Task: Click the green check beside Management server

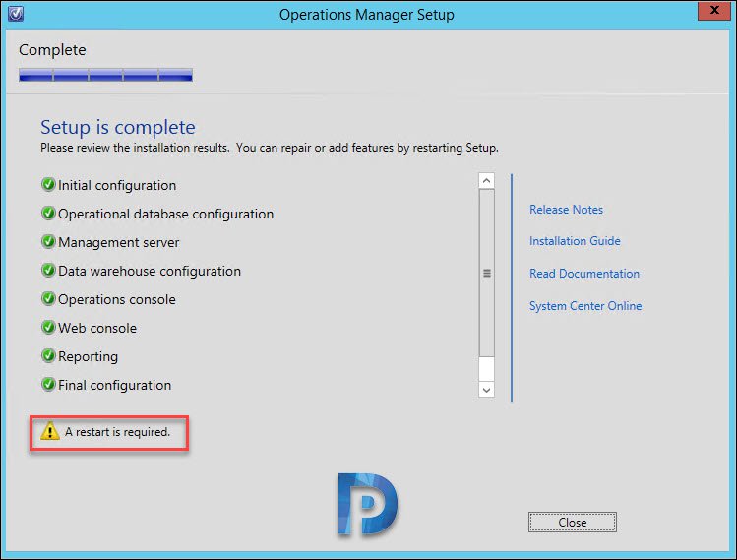Action: [x=48, y=242]
